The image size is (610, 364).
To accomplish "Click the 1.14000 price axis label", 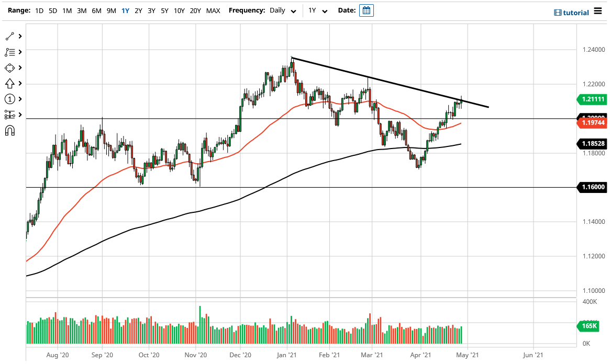I will point(594,221).
